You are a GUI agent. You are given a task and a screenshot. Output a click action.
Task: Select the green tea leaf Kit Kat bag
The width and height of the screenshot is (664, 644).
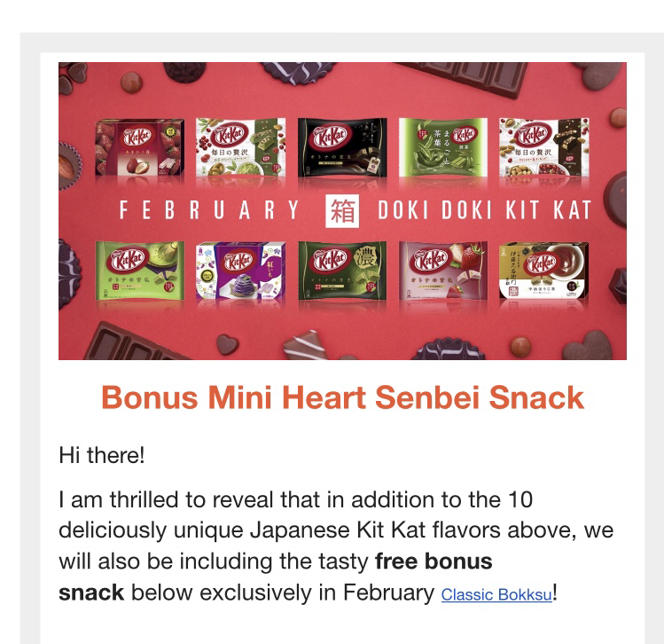point(443,147)
